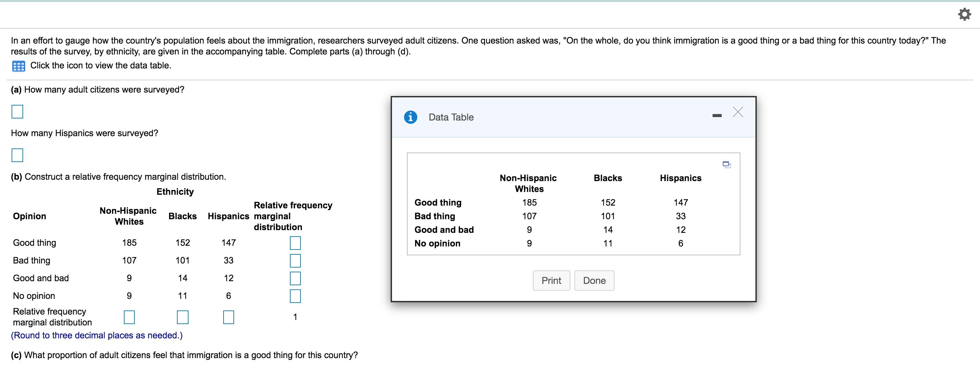Select the Good thing relative frequency box
Image resolution: width=980 pixels, height=369 pixels.
tap(295, 243)
